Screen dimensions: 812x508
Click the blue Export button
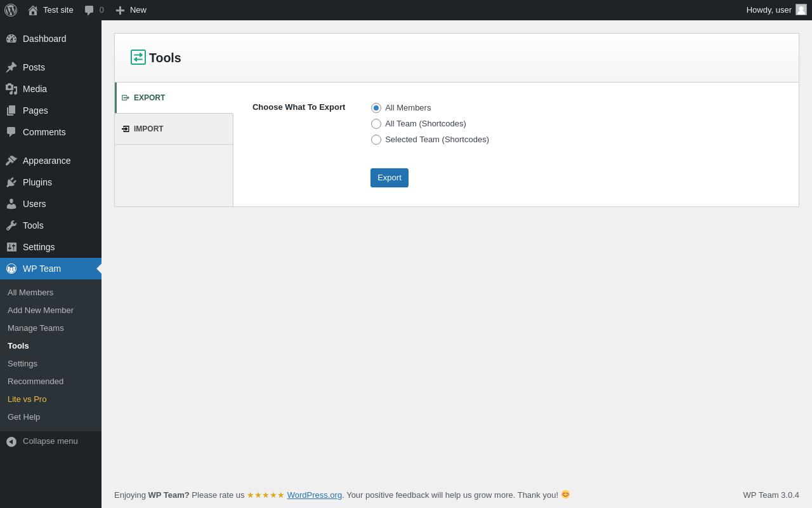390,178
